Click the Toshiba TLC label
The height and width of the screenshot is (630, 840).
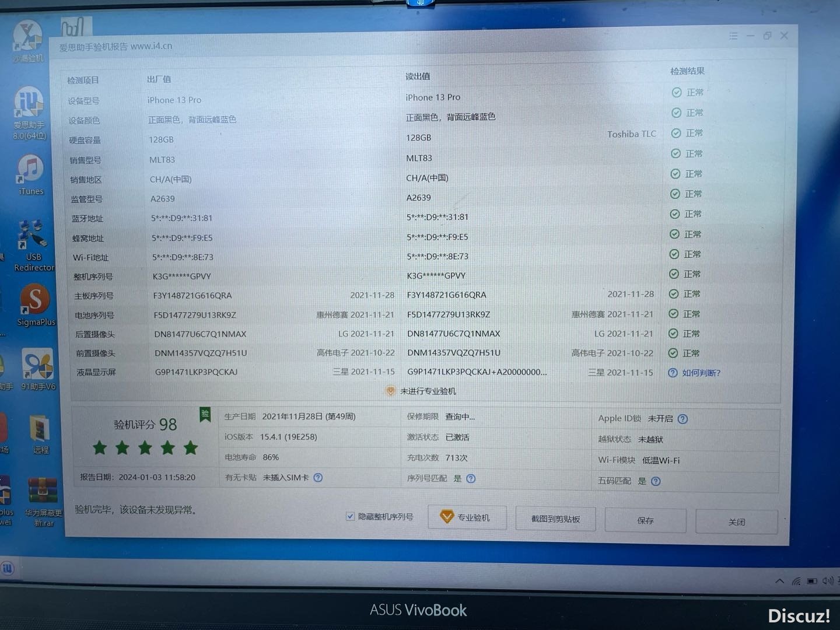tap(632, 134)
